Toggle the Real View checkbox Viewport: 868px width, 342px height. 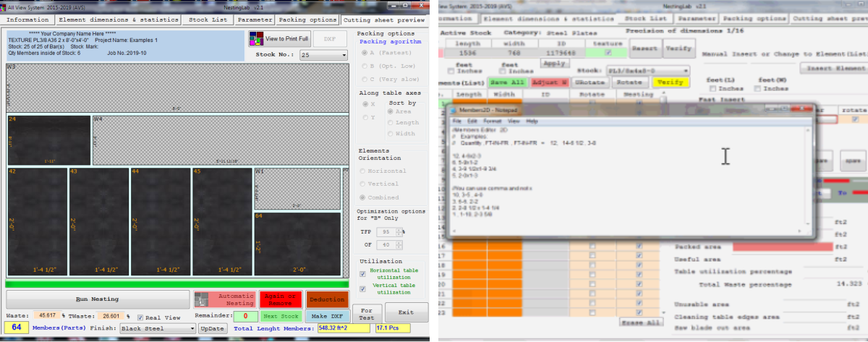click(140, 317)
